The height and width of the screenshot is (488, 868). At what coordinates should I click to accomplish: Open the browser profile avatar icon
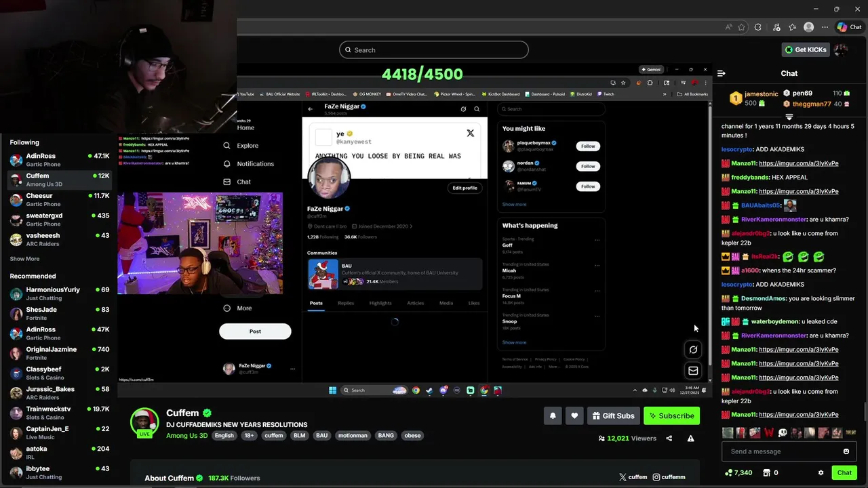[x=808, y=27]
